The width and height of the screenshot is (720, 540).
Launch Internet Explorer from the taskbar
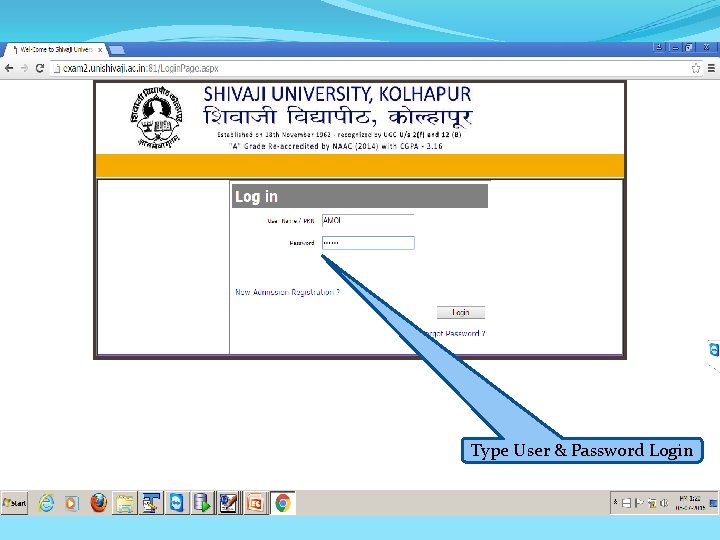46,503
